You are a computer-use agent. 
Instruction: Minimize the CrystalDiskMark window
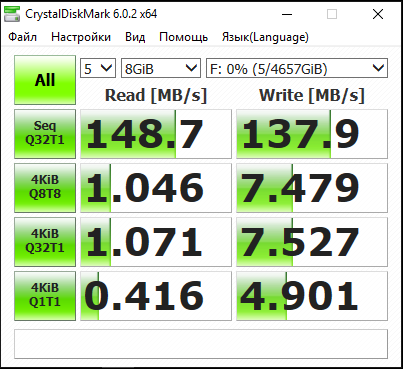coord(287,14)
